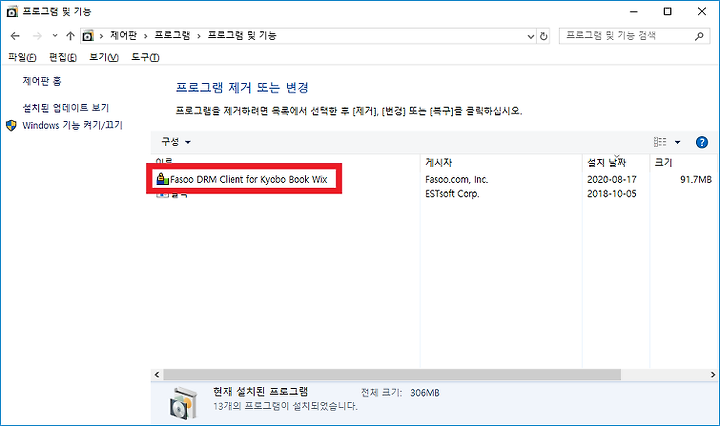Click publisher ESTsoft Corp.
720x426 pixels.
click(x=452, y=194)
